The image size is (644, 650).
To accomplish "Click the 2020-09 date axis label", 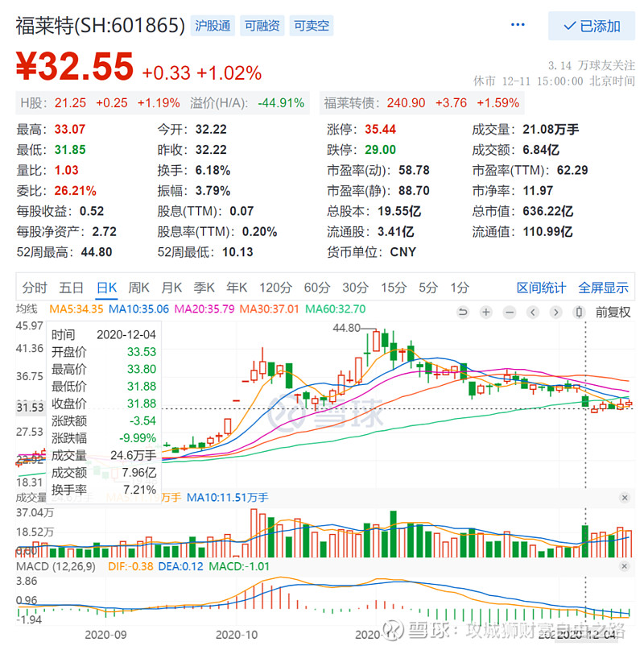I will 105,635.
